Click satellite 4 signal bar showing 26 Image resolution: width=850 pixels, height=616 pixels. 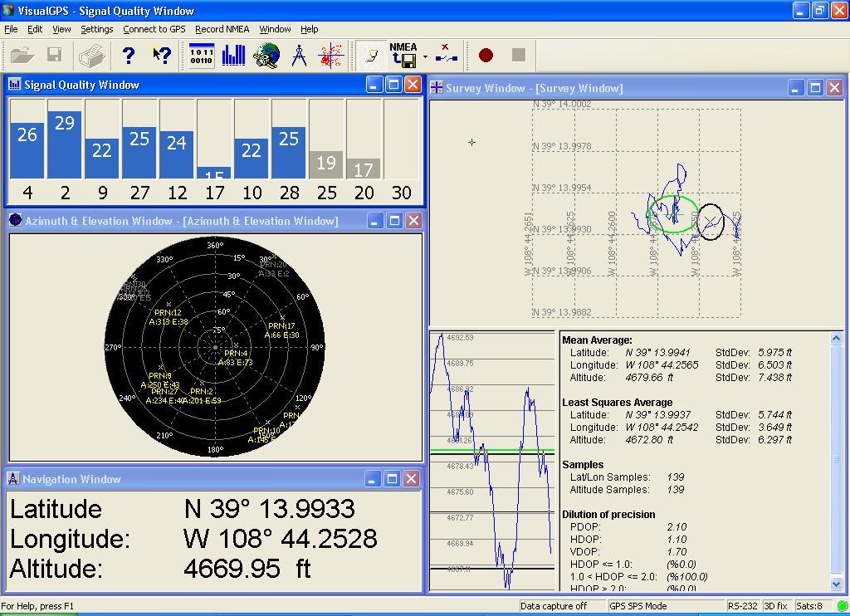coord(27,151)
